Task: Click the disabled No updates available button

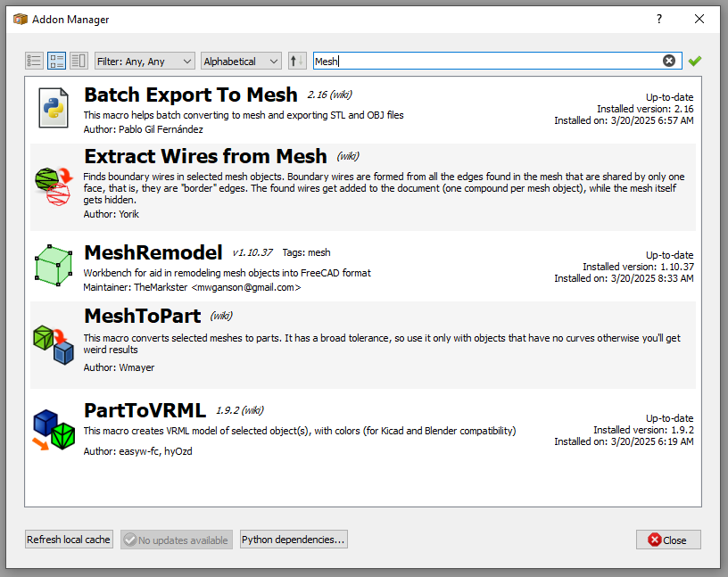Action: coord(176,539)
